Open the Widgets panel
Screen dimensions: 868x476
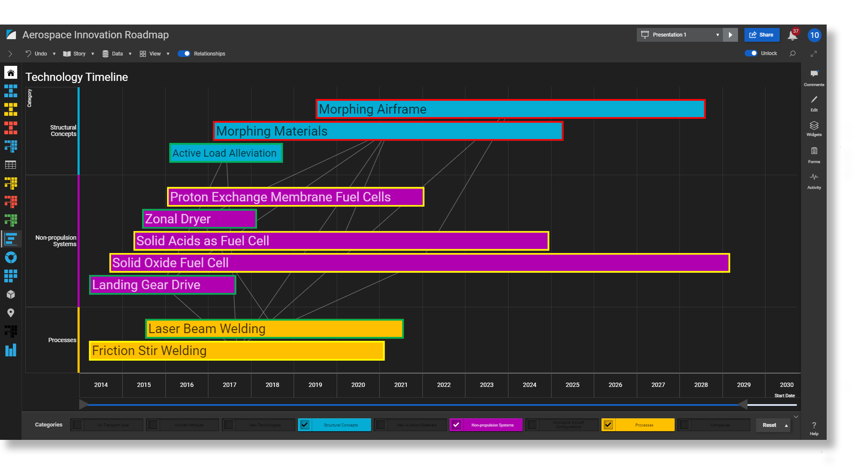pos(814,128)
